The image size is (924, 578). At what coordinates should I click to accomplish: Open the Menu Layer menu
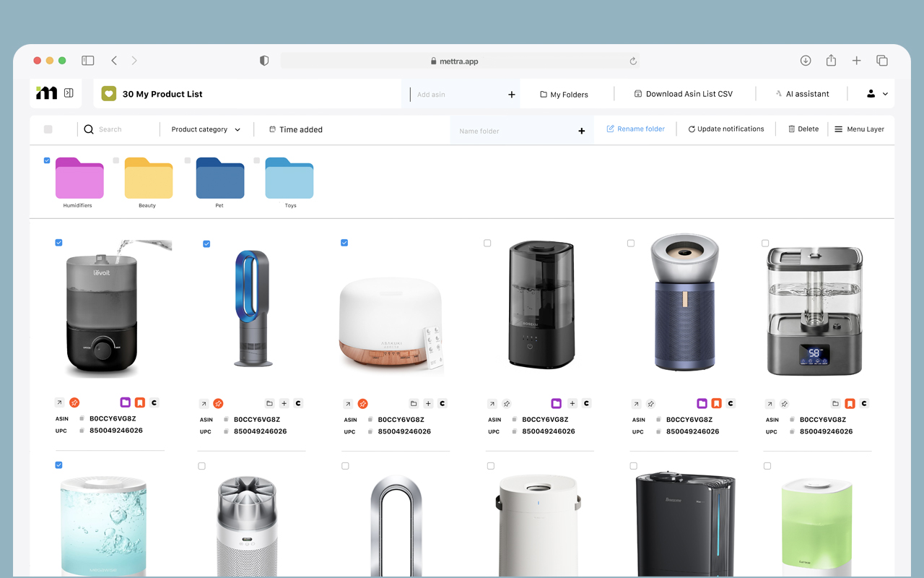(x=859, y=129)
